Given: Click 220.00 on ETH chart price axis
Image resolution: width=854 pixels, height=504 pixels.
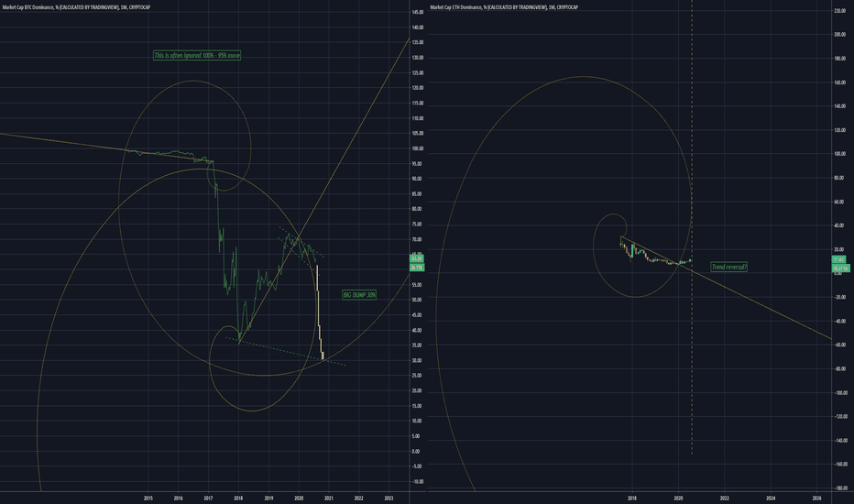Looking at the screenshot, I should pos(840,10).
